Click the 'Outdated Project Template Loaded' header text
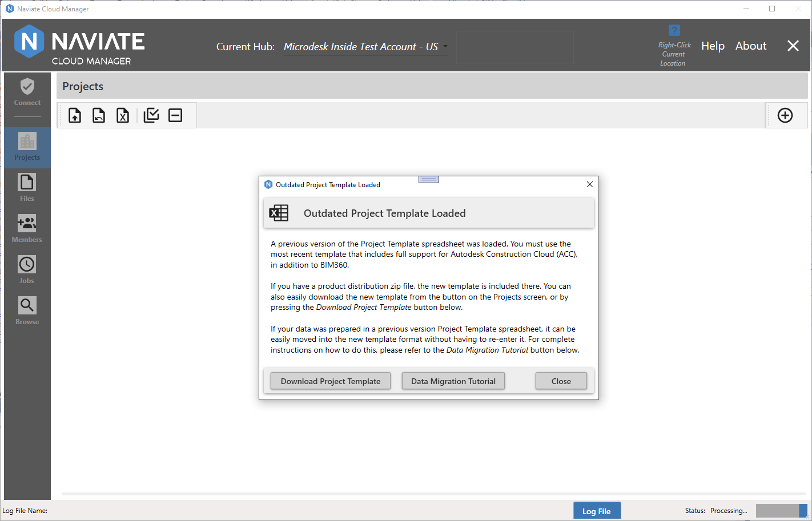The height and width of the screenshot is (521, 812). click(385, 213)
